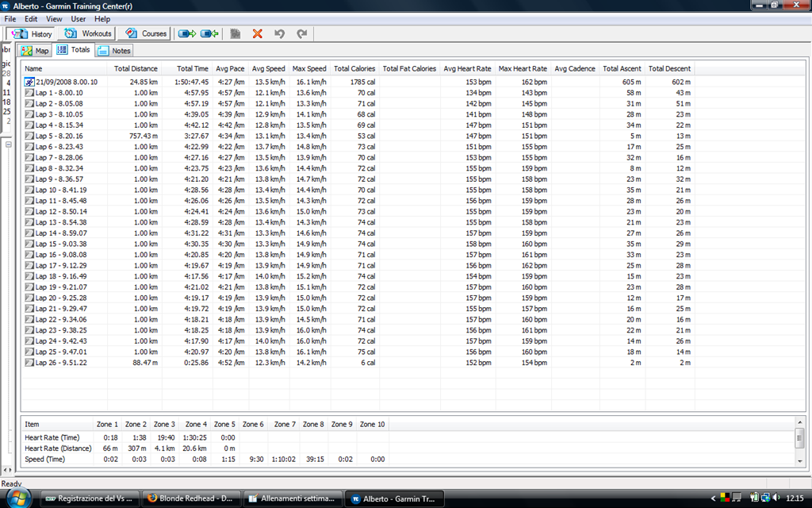Image resolution: width=812 pixels, height=508 pixels.
Task: Click the Zone 4 column header
Action: (x=196, y=424)
